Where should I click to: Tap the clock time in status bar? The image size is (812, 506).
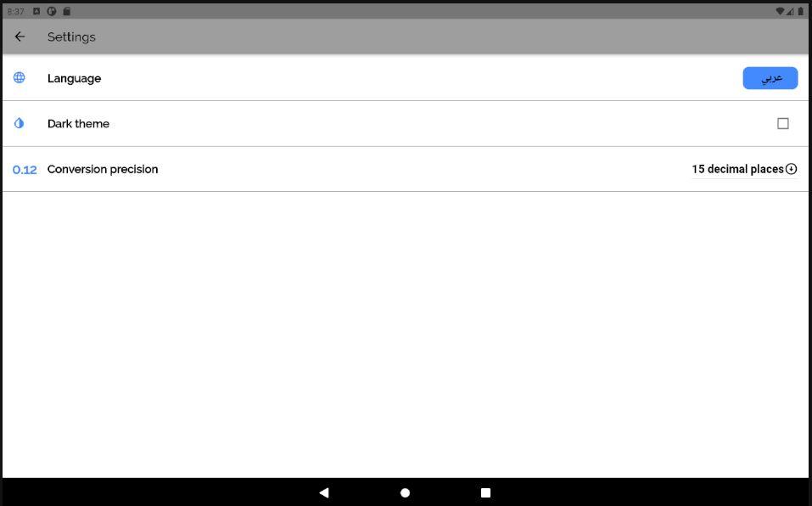coord(15,11)
